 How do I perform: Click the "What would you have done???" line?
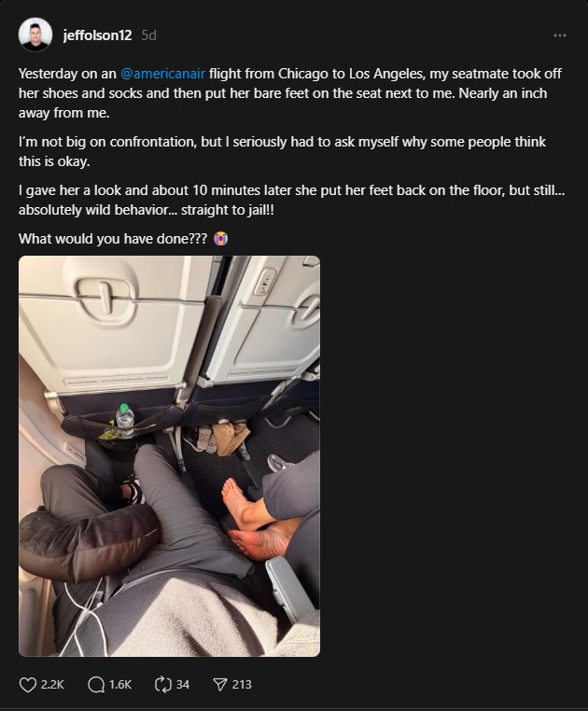[x=113, y=239]
